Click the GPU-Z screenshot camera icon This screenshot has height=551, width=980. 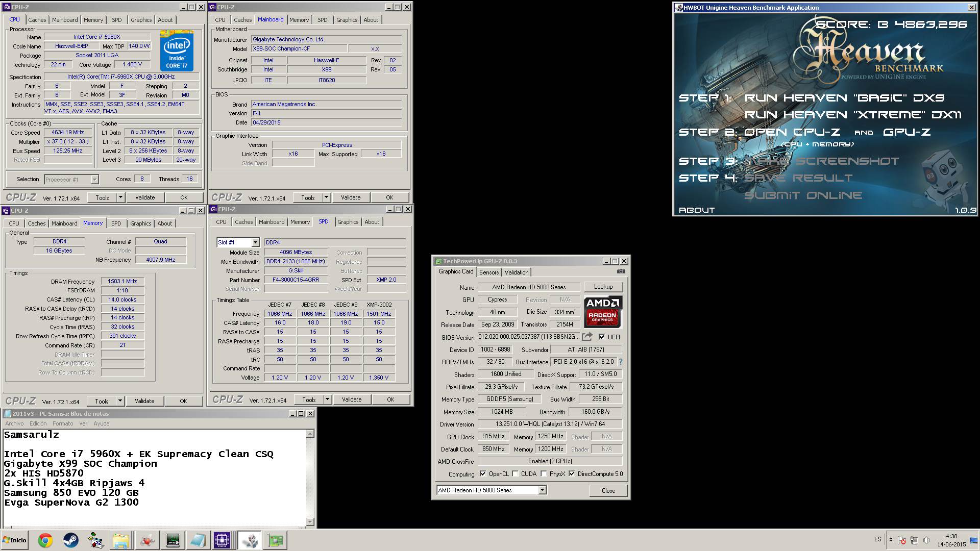621,272
